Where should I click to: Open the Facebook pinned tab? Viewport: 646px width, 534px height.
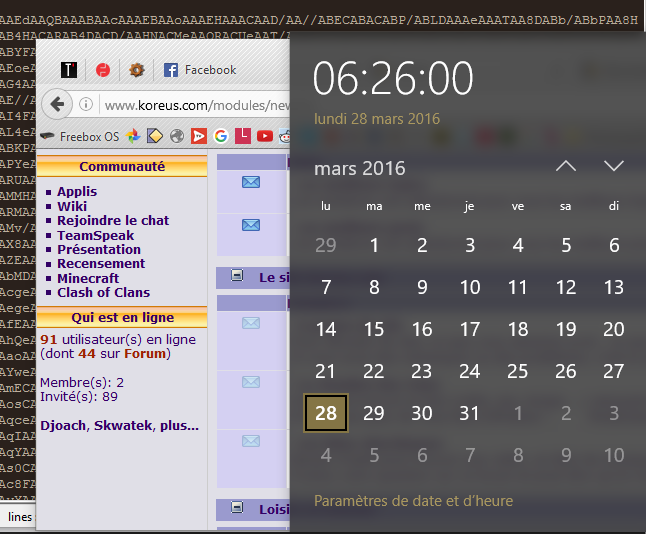199,70
